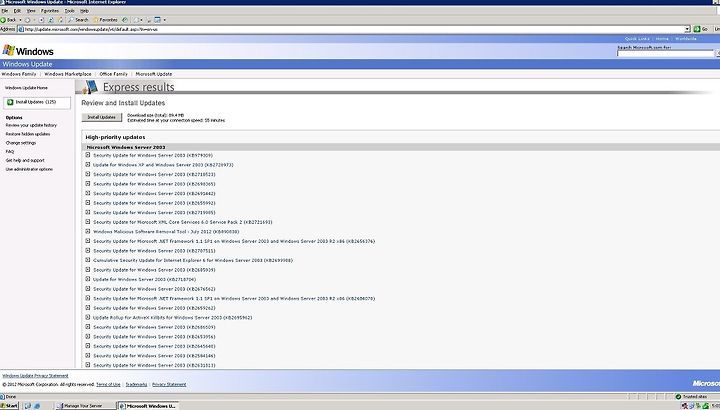720x410 pixels.
Task: Open the Favorites menu
Action: click(x=50, y=11)
